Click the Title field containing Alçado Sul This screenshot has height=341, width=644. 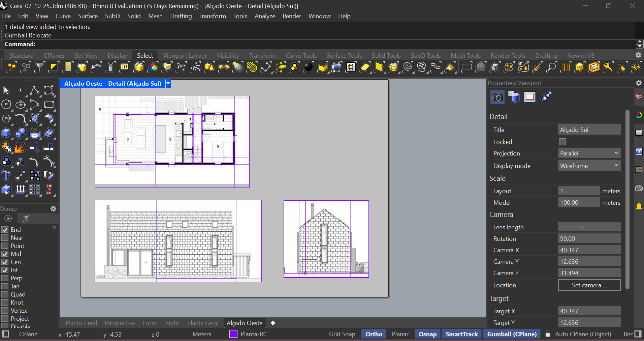click(x=589, y=130)
